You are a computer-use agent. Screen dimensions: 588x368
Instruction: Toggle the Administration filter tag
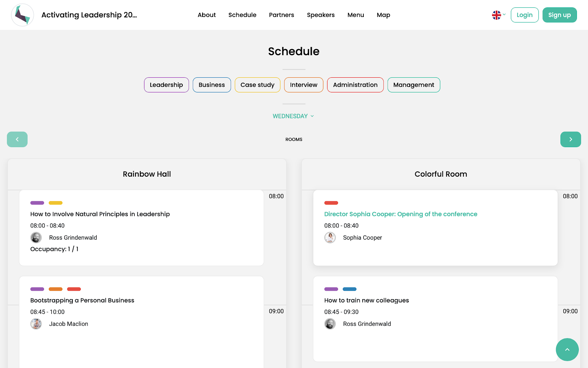[x=355, y=85]
